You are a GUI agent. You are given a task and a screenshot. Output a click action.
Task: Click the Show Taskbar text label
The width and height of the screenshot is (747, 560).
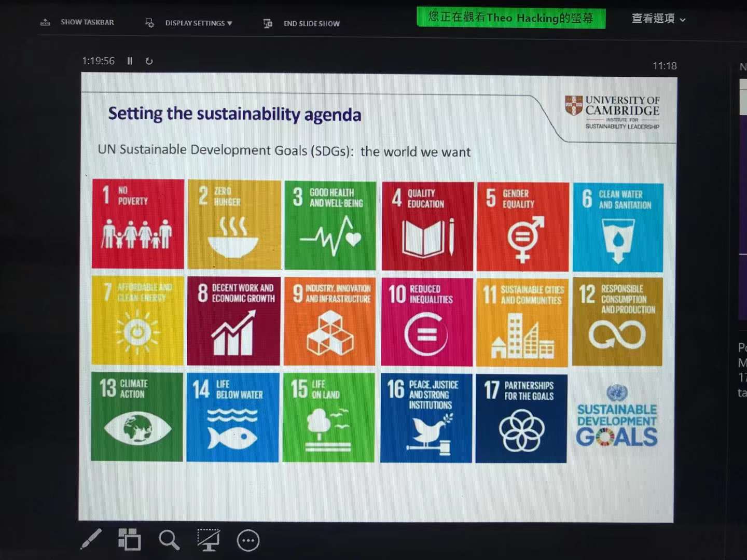click(x=87, y=22)
